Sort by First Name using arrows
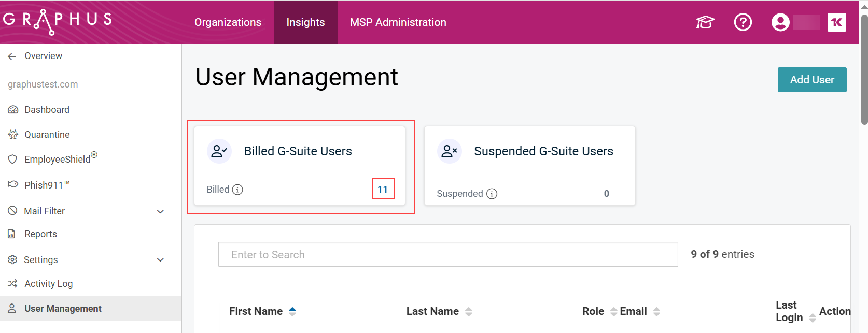 click(x=292, y=311)
